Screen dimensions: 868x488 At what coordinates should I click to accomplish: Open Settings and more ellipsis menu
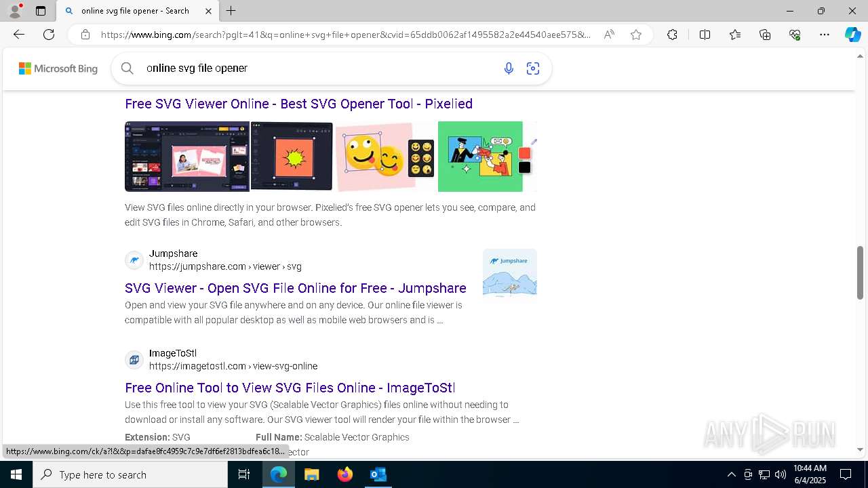coord(825,35)
